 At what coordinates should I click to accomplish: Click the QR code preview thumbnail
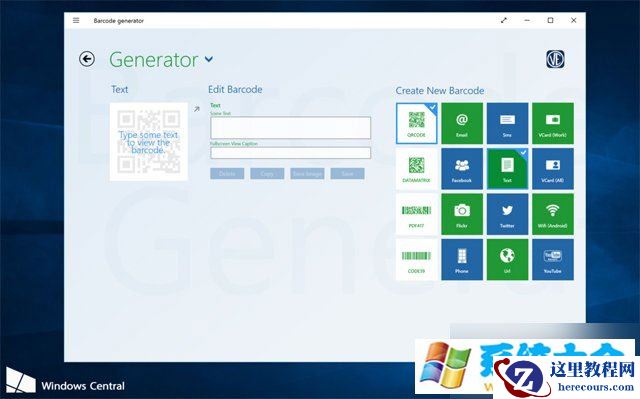[x=149, y=142]
